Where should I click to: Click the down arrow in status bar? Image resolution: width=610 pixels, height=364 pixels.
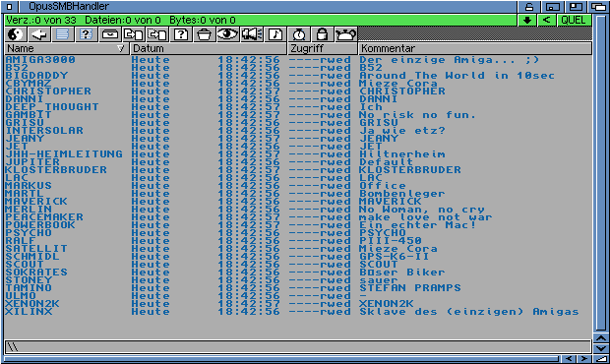click(x=527, y=21)
